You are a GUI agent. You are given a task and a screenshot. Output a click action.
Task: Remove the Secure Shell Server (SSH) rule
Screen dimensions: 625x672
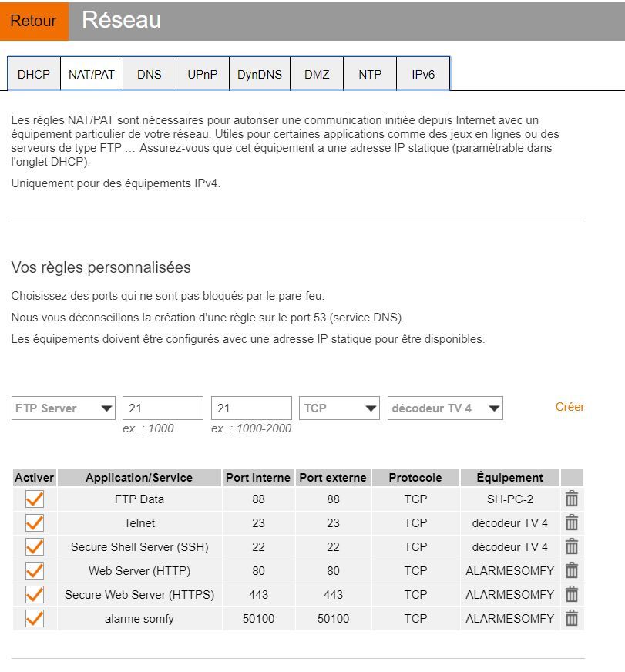point(572,547)
